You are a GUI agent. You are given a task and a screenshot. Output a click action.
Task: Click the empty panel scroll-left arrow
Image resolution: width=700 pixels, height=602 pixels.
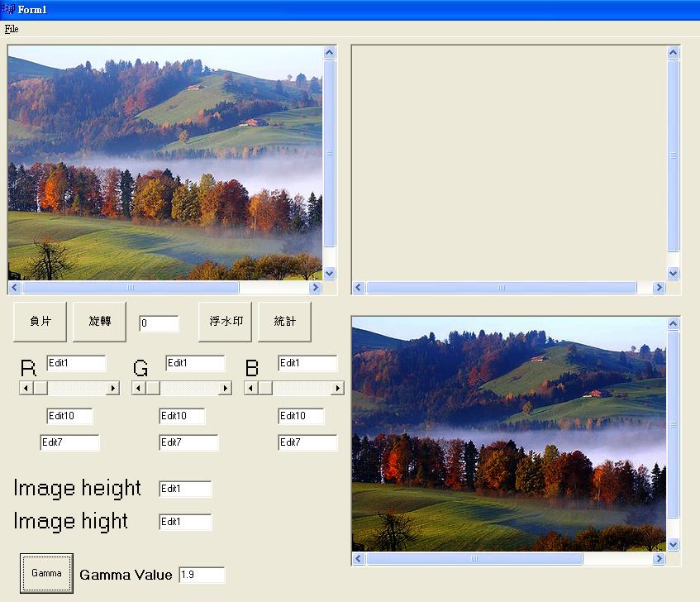pyautogui.click(x=359, y=287)
